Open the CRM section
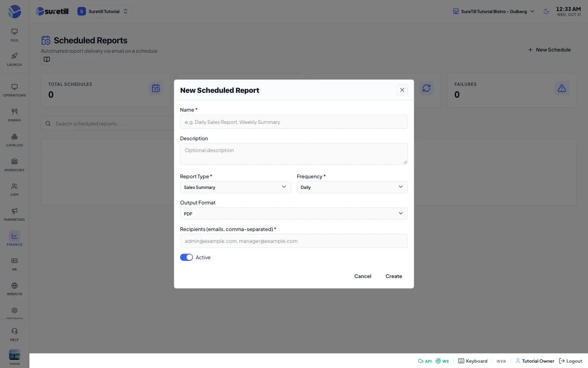Image resolution: width=588 pixels, height=368 pixels. point(14,190)
